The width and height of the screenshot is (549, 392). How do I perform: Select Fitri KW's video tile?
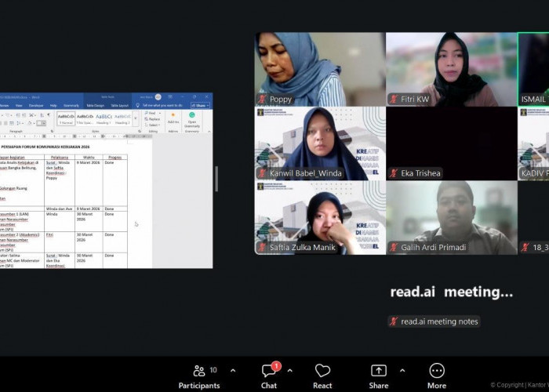(x=451, y=69)
